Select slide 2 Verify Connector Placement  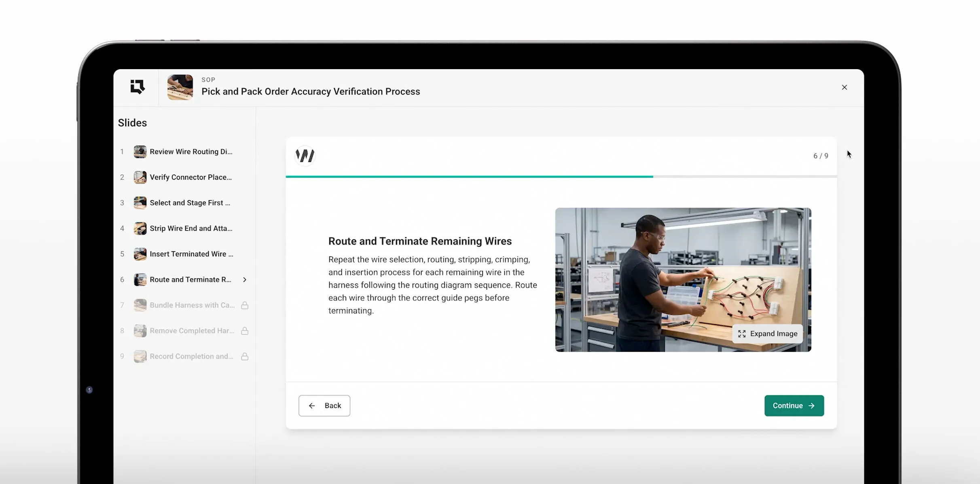184,177
